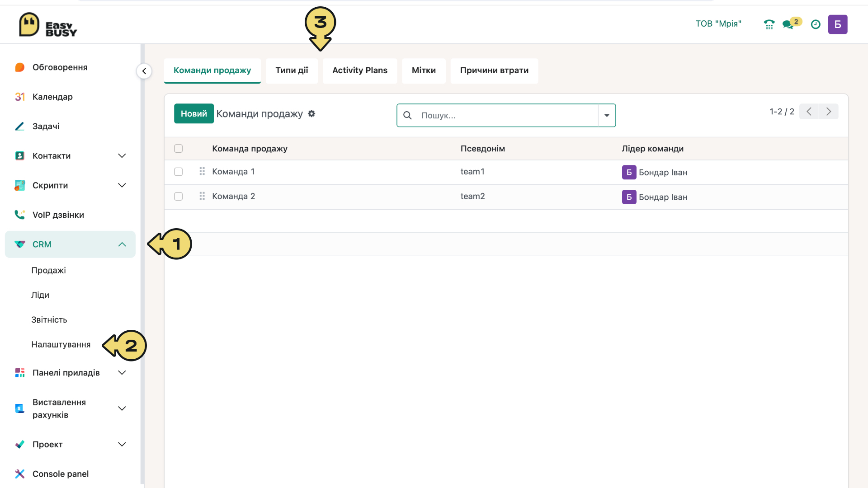This screenshot has width=868, height=488.
Task: Go to next page of records
Action: click(x=829, y=112)
